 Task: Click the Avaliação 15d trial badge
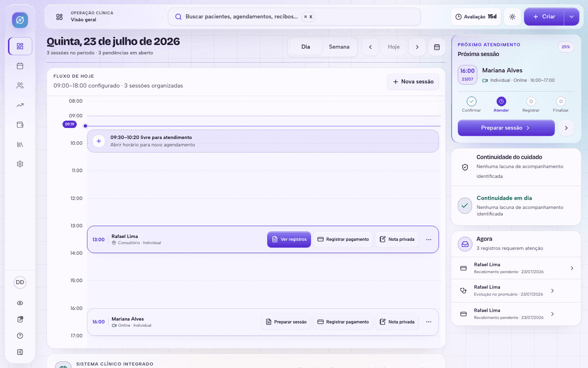pos(476,17)
